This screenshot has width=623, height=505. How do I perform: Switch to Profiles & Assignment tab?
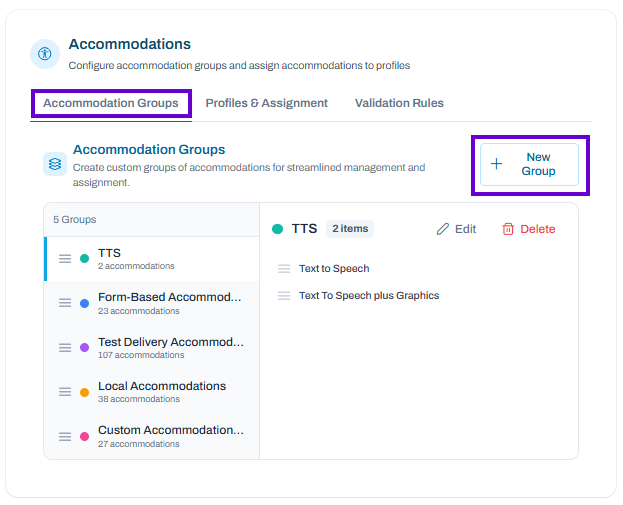tap(267, 103)
